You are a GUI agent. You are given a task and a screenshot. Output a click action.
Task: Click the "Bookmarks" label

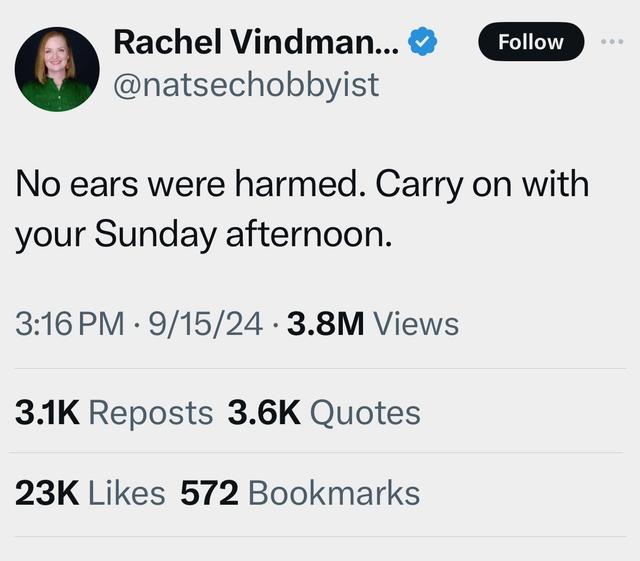click(x=334, y=493)
